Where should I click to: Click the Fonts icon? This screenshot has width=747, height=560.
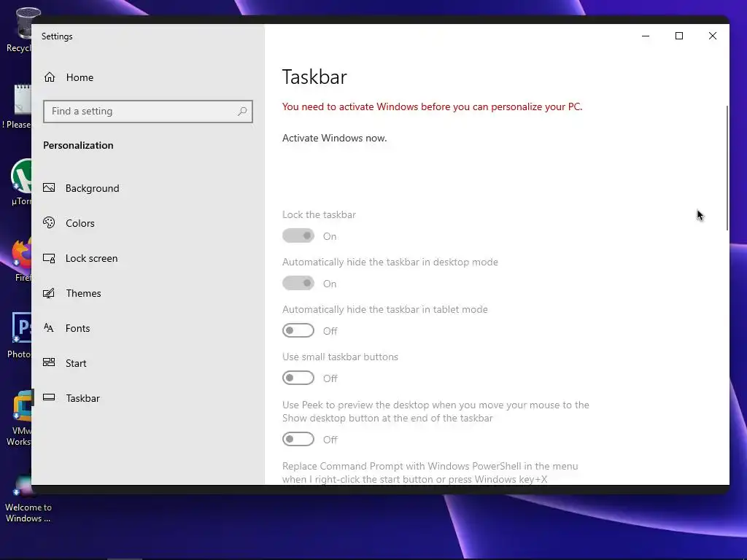coord(49,327)
